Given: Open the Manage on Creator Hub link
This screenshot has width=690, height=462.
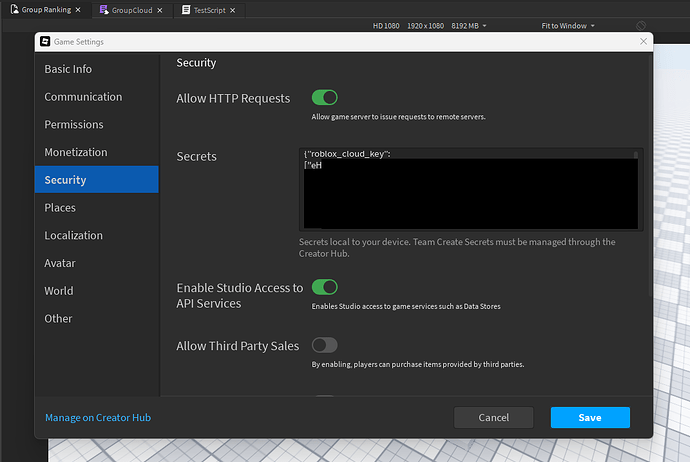Looking at the screenshot, I should tap(98, 418).
